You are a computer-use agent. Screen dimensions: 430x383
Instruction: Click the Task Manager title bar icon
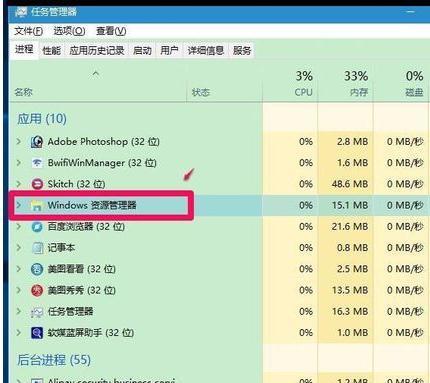21,12
